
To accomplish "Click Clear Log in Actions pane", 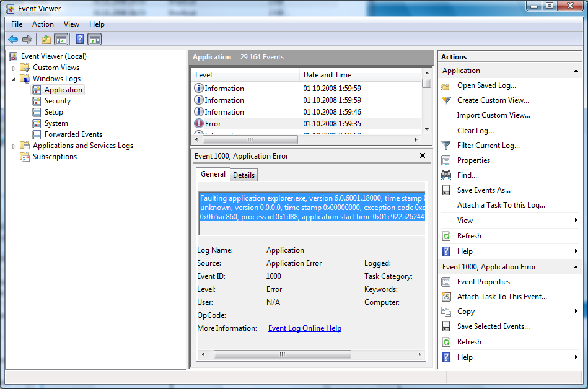I will [x=475, y=131].
